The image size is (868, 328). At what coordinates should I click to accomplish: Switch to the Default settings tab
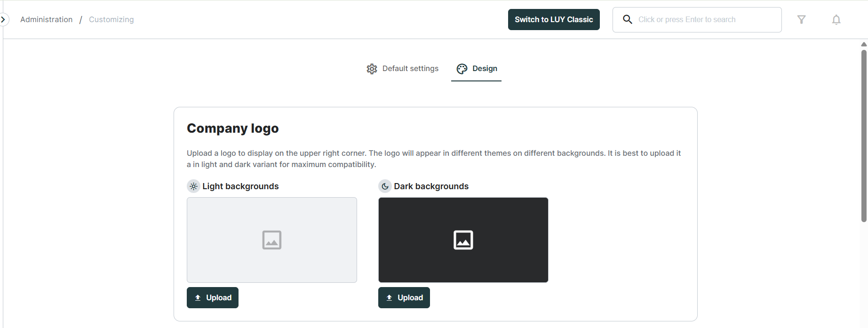(410, 69)
